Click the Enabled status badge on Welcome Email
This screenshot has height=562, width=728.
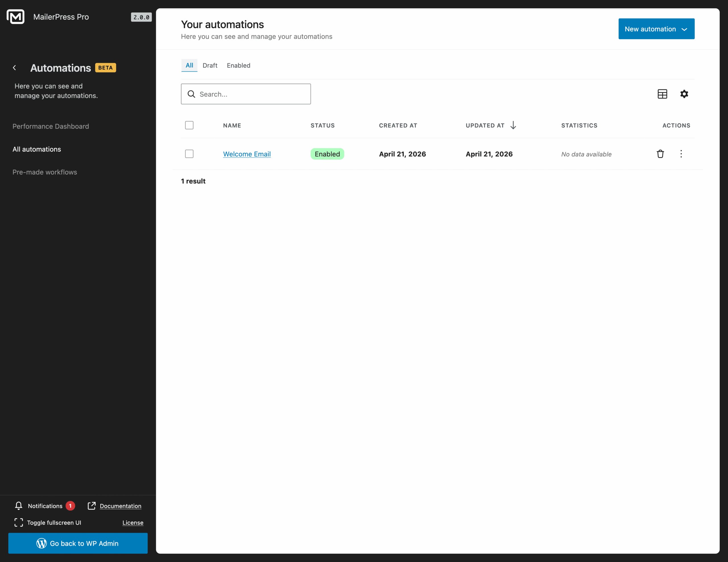coord(327,154)
